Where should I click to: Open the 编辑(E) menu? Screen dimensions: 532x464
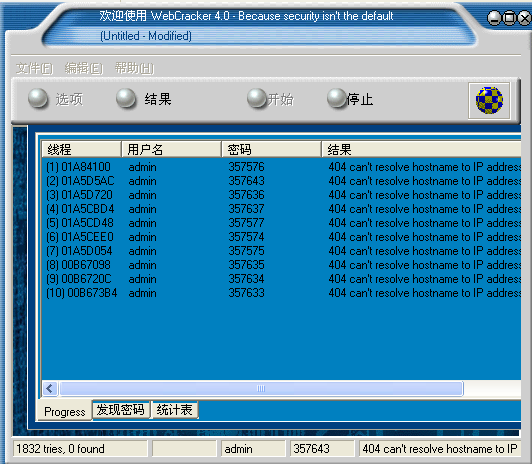[x=84, y=69]
